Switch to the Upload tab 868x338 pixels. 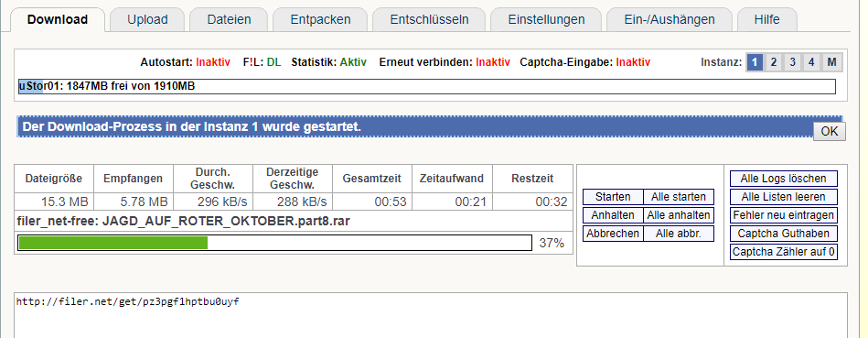click(147, 20)
